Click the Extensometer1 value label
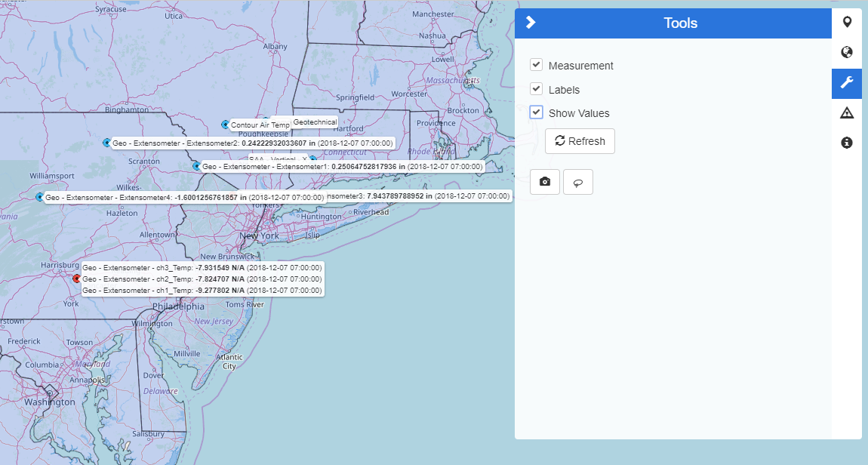This screenshot has height=465, width=868. coord(343,166)
